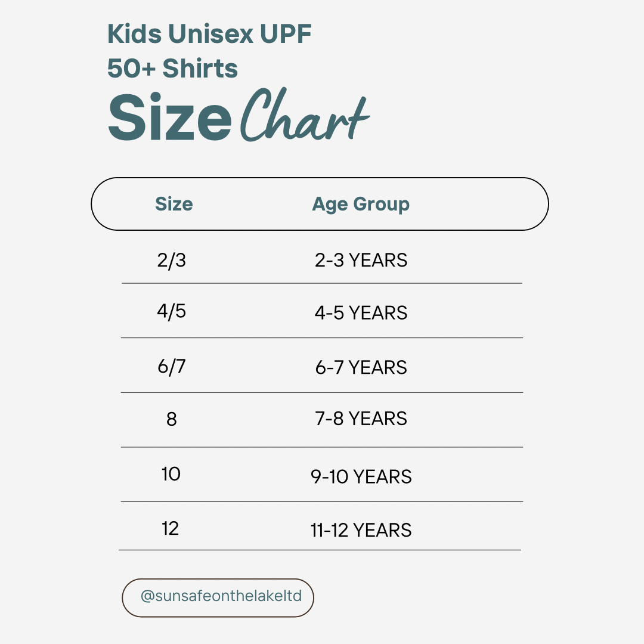Select the 6/7 size entry
Image resolution: width=644 pixels, height=644 pixels.
pos(172,366)
